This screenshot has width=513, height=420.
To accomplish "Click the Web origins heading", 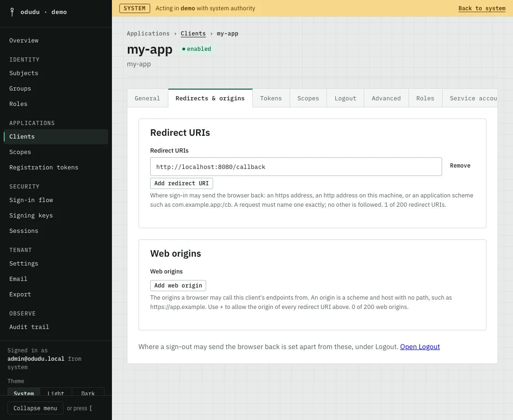I will [x=175, y=253].
